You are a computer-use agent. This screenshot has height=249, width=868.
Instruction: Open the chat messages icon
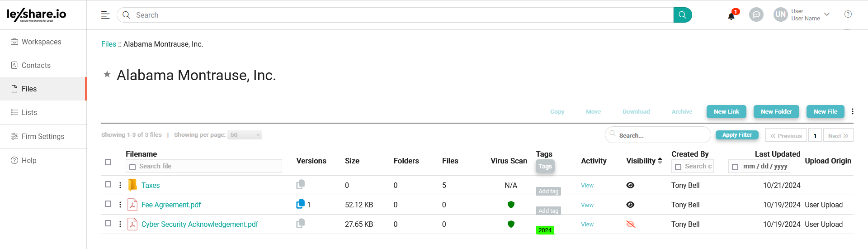(x=756, y=15)
